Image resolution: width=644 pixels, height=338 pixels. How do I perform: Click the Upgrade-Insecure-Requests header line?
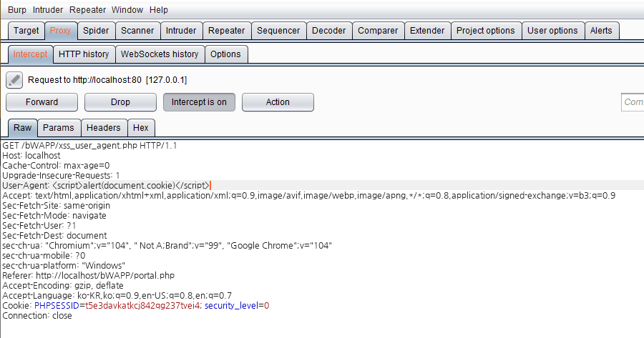click(61, 176)
